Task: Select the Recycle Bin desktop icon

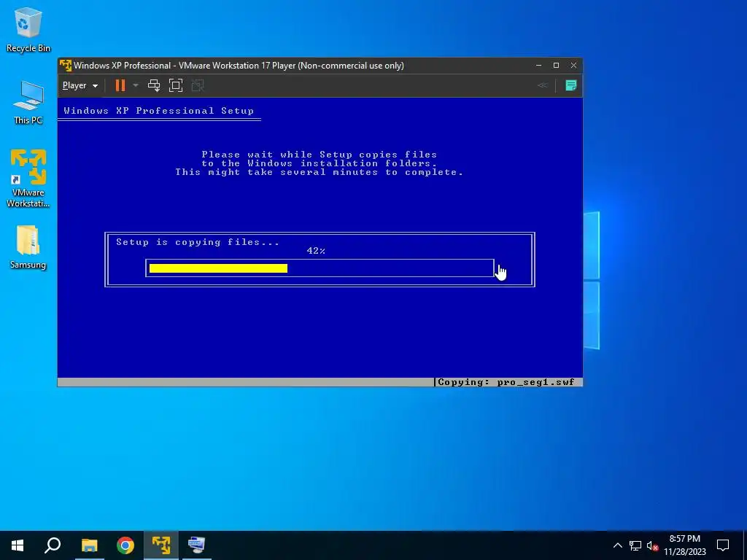Action: (28, 30)
